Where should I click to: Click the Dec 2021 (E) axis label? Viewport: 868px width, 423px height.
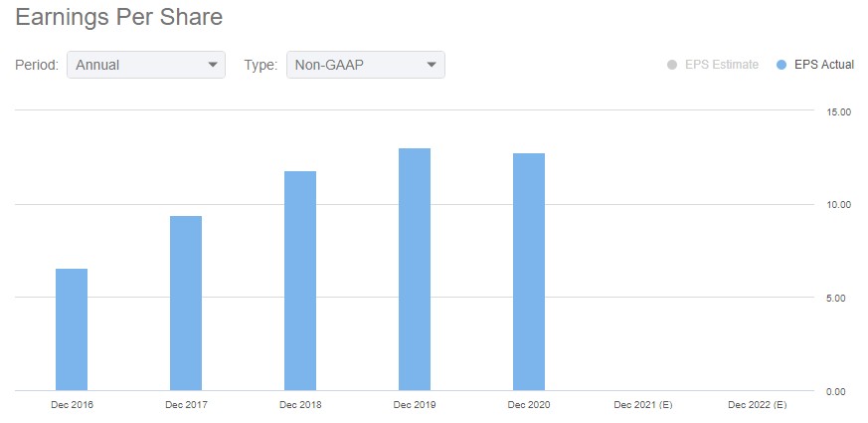(x=643, y=405)
